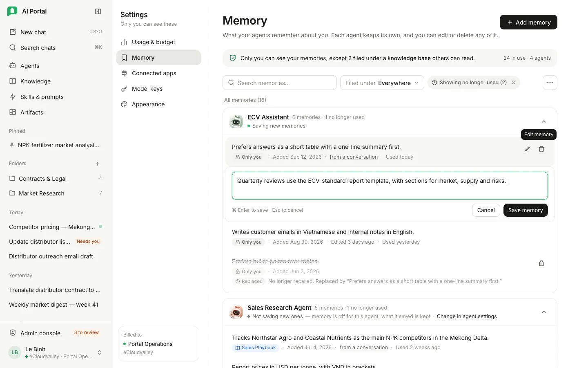The height and width of the screenshot is (368, 588).
Task: Open the Billed to Portal Operations card
Action: [x=158, y=343]
